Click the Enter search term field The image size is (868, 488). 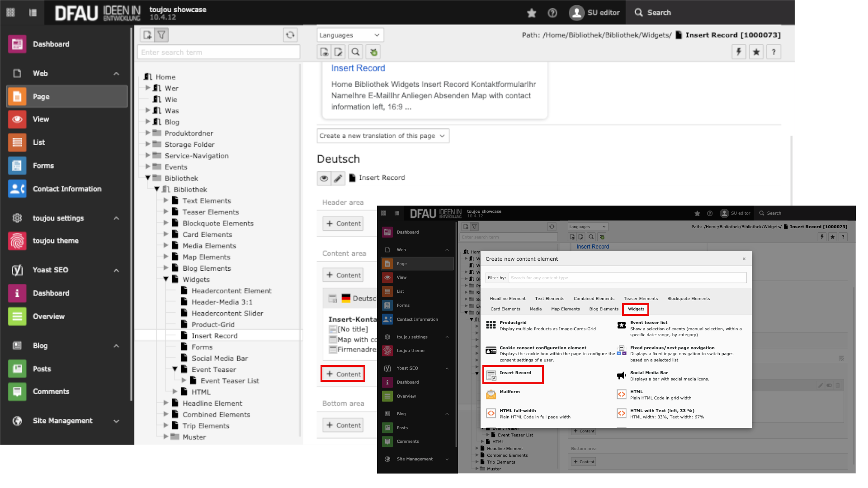click(x=218, y=52)
